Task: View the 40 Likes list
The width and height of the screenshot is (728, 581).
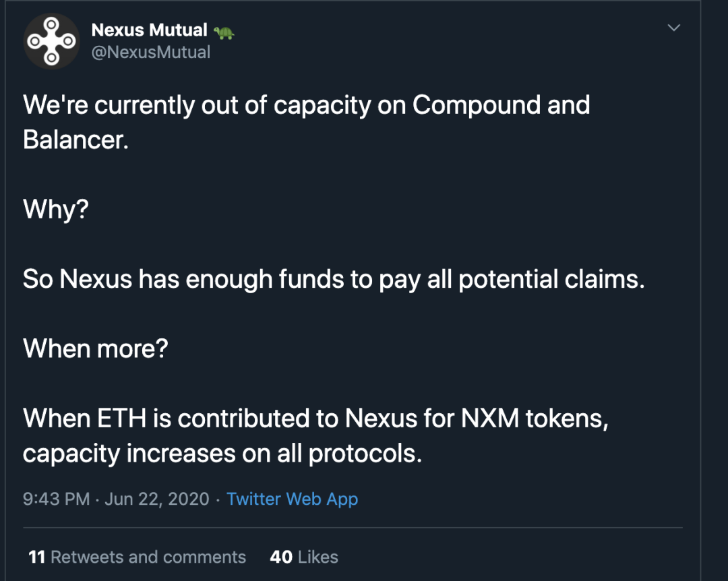Action: [x=304, y=557]
